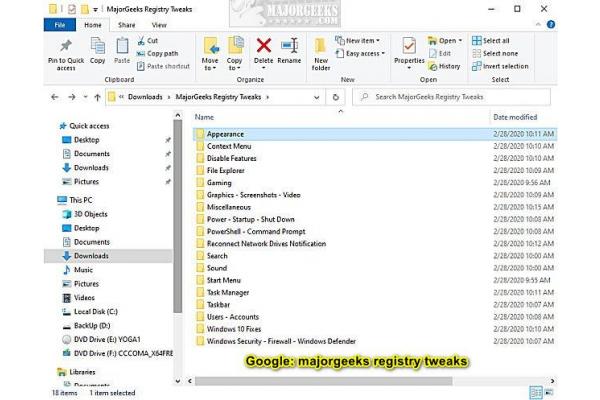Refresh the current folder view
Screen dimensions: 600x400
336,97
